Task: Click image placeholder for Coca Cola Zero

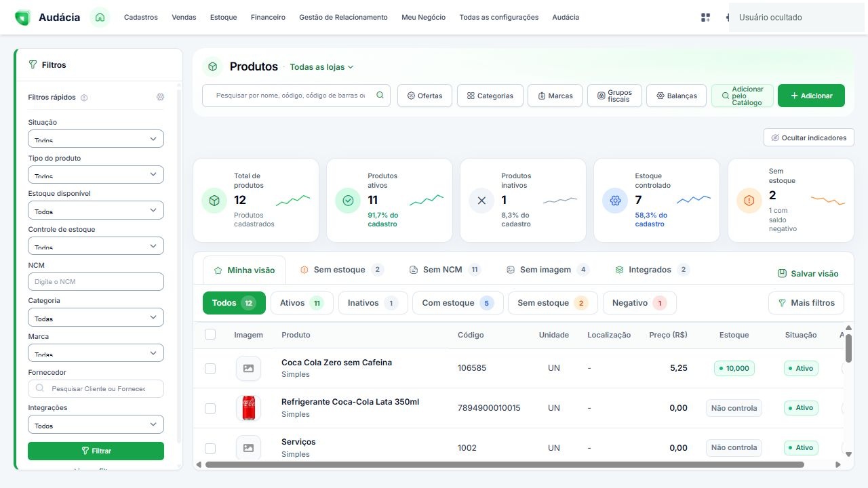Action: [248, 368]
